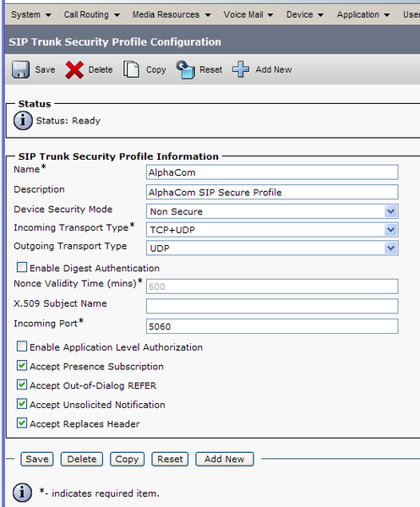Click the Copy pages icon

(x=131, y=69)
